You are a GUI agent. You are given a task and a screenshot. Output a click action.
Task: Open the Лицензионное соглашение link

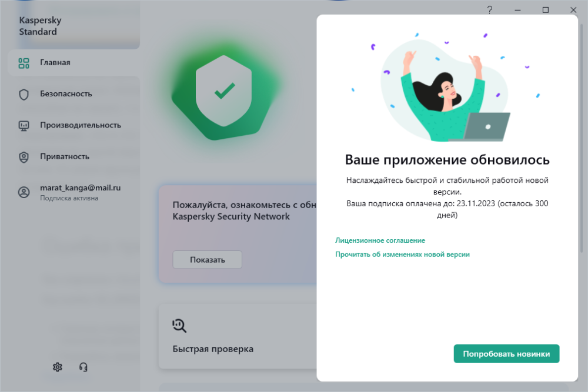[380, 240]
